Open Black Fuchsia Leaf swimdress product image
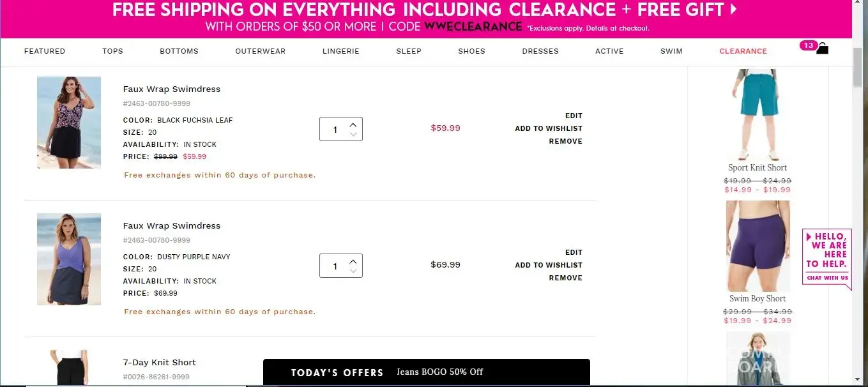The height and width of the screenshot is (387, 868). 69,123
